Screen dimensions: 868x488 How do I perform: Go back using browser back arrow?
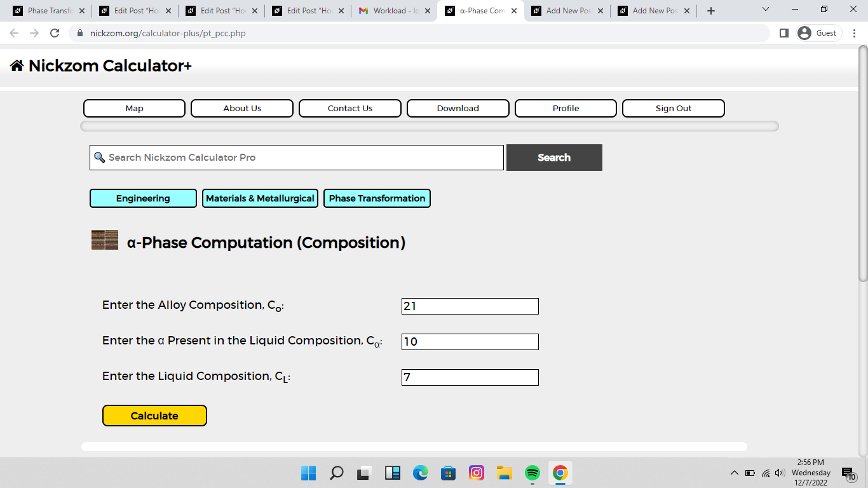(14, 33)
